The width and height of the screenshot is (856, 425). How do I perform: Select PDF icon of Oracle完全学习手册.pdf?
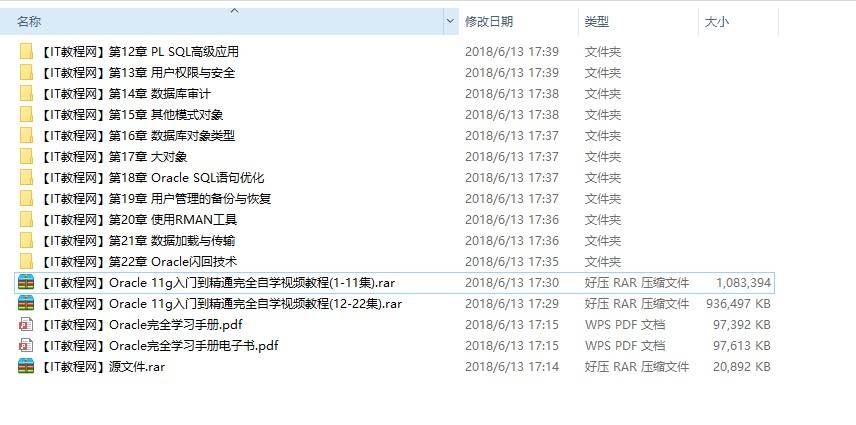pos(26,325)
